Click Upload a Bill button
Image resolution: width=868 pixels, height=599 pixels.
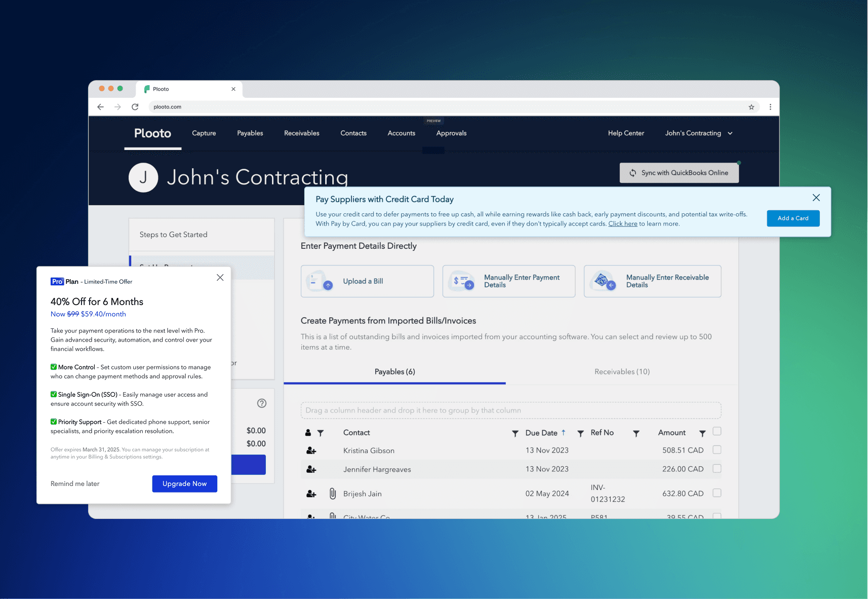[367, 281]
